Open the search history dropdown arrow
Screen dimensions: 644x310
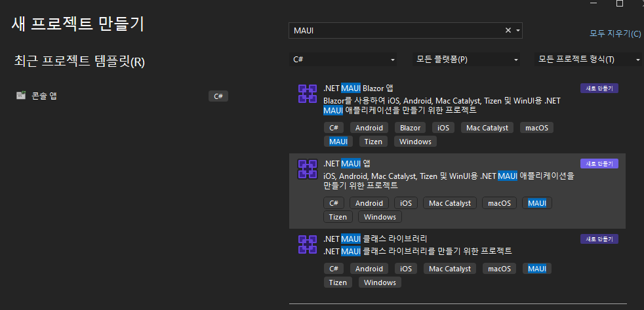click(x=518, y=30)
